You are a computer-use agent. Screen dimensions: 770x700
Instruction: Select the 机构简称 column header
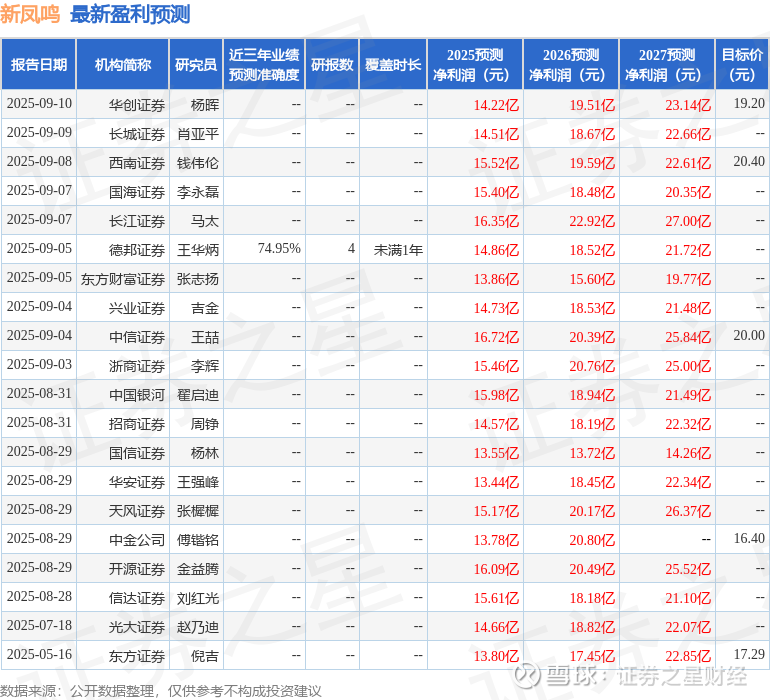[x=123, y=65]
